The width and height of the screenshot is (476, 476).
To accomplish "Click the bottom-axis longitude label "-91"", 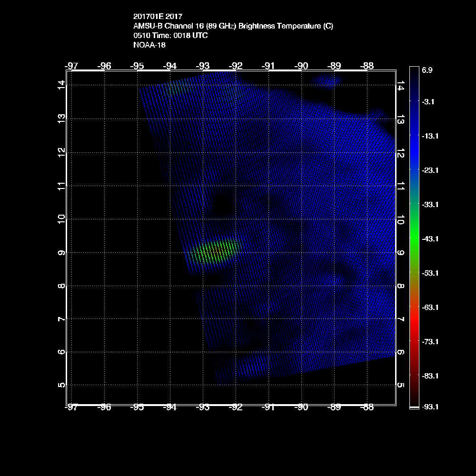I will pyautogui.click(x=268, y=407).
